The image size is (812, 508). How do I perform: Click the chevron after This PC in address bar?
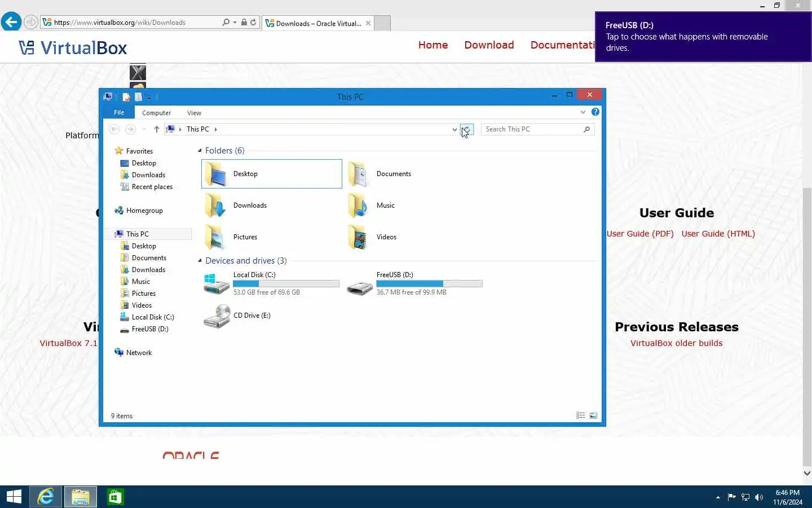point(215,129)
